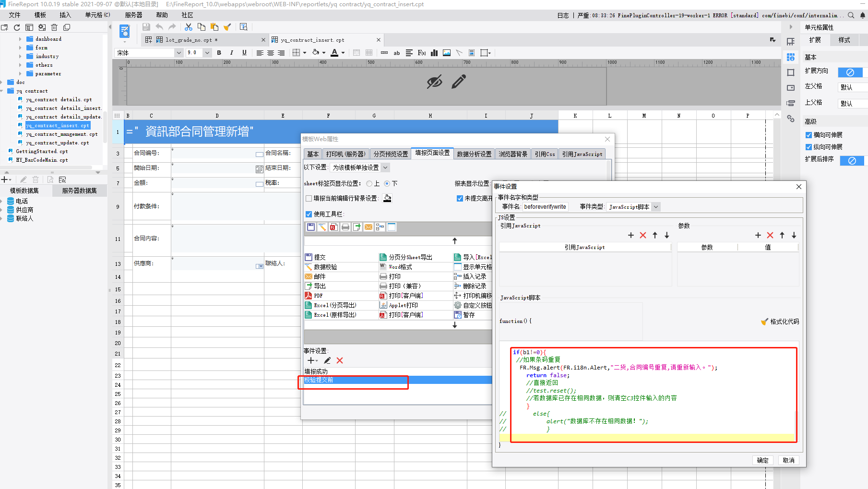Click the 确定 button in the event dialog
This screenshot has height=489, width=868.
tap(763, 460)
